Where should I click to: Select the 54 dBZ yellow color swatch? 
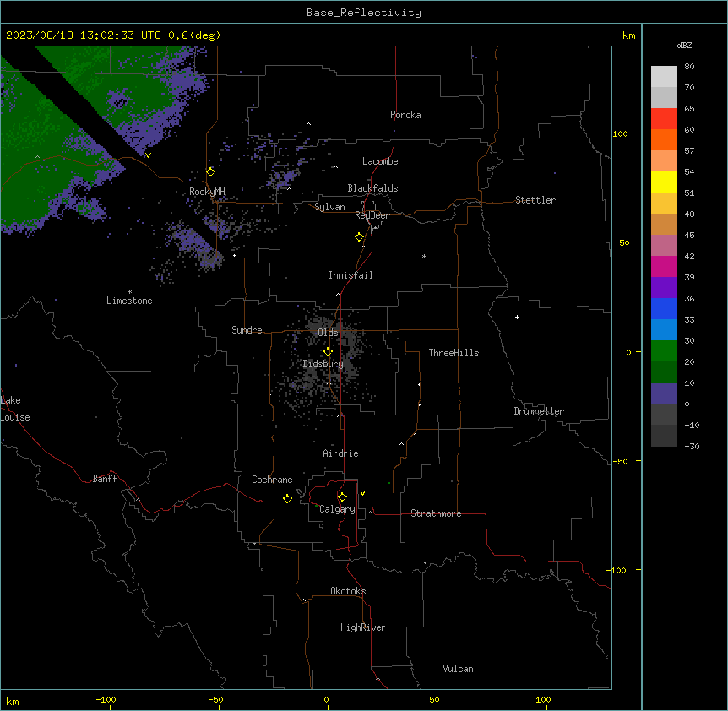pos(664,182)
